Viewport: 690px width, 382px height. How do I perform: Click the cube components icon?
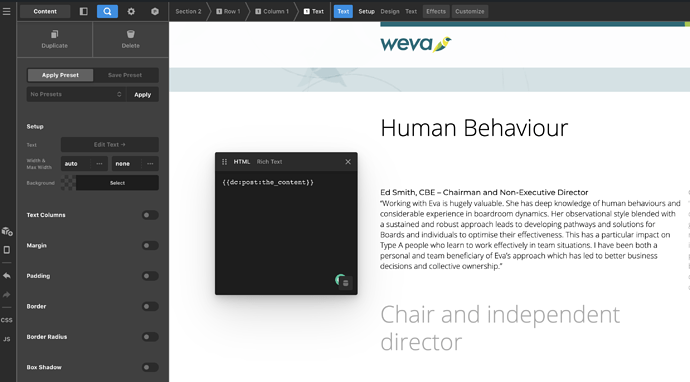click(155, 11)
